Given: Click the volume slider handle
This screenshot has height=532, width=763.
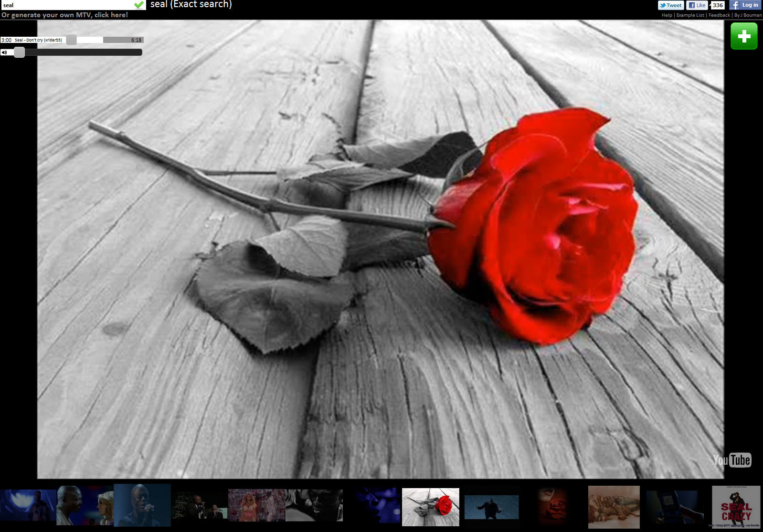Looking at the screenshot, I should coord(19,52).
